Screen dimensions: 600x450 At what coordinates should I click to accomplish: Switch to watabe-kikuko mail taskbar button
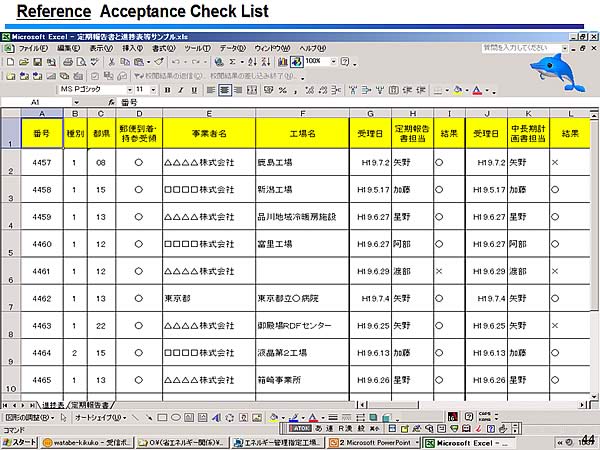87,443
